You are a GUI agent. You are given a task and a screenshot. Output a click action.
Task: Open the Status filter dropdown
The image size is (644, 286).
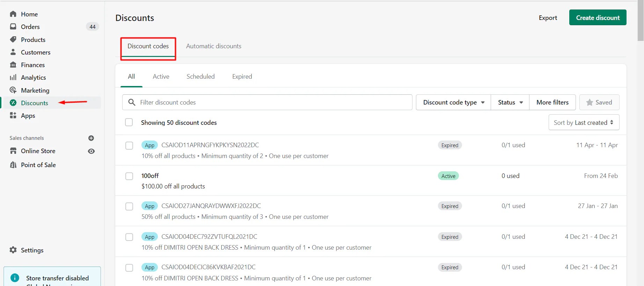pos(510,102)
